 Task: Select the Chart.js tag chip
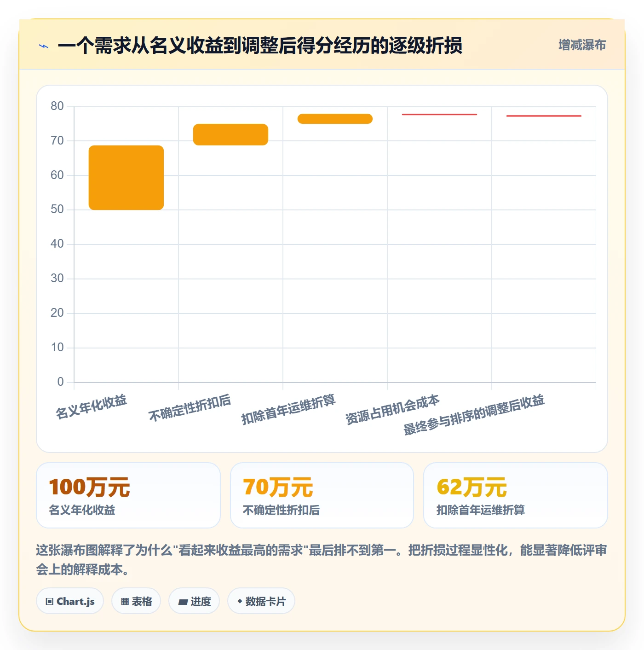pos(70,601)
